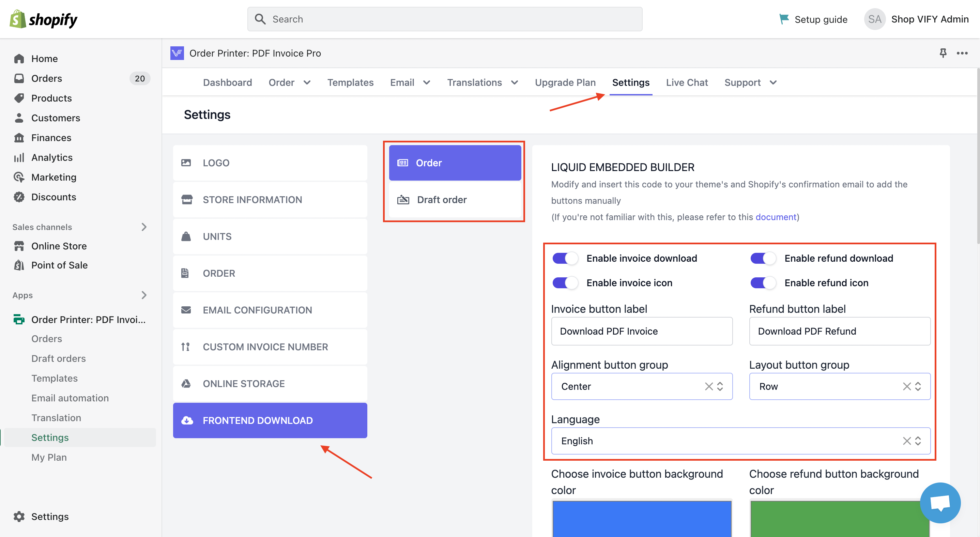Toggle Enable invoice download switch

point(565,258)
